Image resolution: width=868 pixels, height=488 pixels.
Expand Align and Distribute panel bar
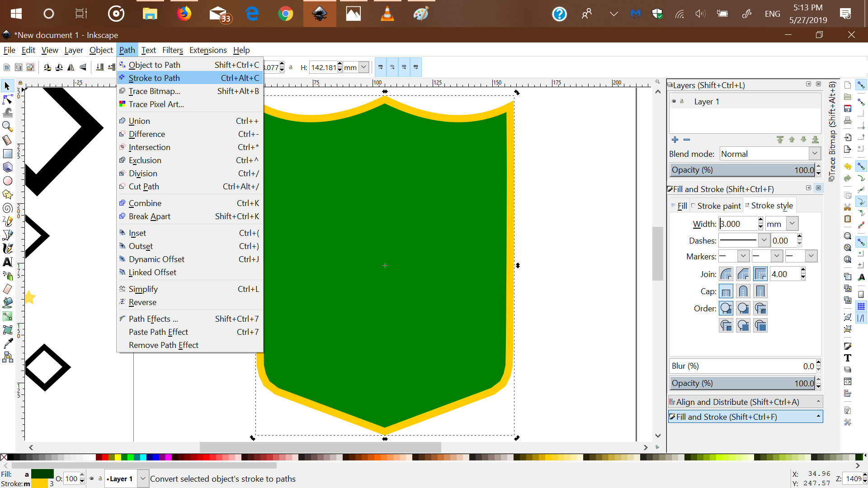tap(745, 402)
